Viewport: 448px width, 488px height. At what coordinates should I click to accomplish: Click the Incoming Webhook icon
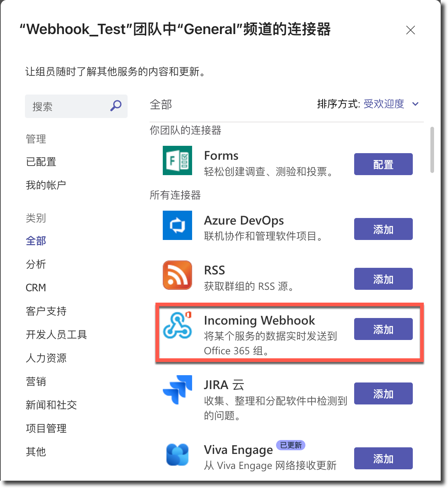pos(177,325)
